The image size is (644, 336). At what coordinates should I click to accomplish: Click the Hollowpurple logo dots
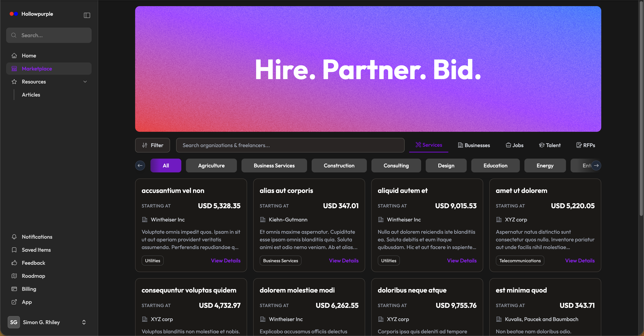tap(14, 14)
